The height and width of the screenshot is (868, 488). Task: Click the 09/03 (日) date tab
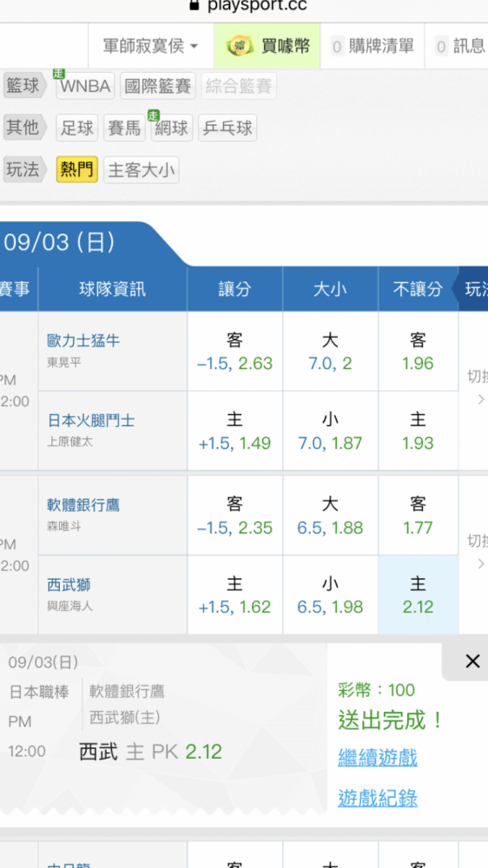point(60,243)
